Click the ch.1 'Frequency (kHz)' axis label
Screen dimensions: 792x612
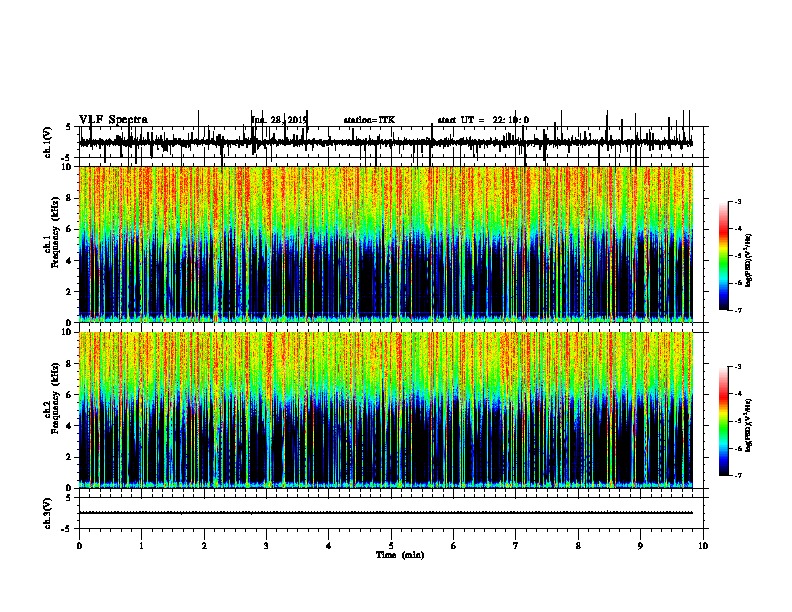tap(55, 233)
